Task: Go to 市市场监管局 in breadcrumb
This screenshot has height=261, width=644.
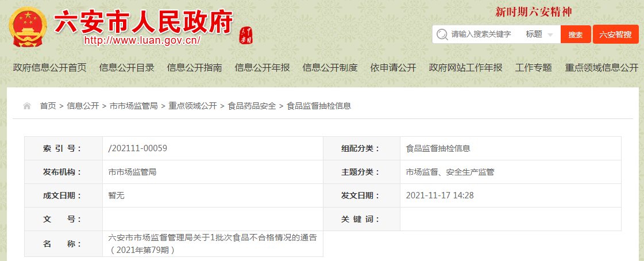Action: coord(134,106)
